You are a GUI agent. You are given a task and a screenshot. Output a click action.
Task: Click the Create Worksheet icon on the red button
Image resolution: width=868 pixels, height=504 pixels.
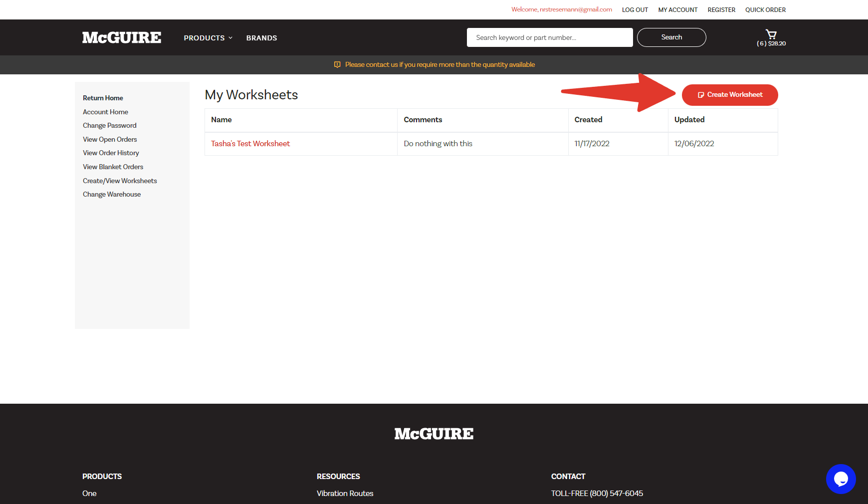(x=701, y=94)
